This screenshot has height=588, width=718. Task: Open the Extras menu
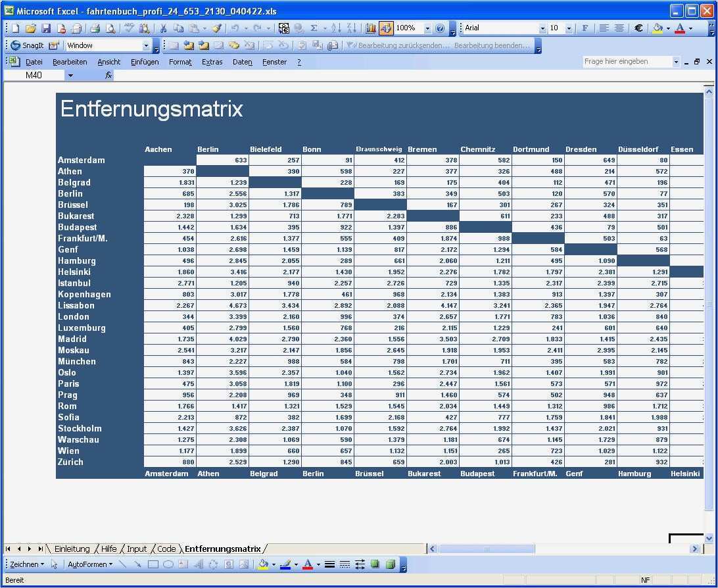[x=212, y=62]
